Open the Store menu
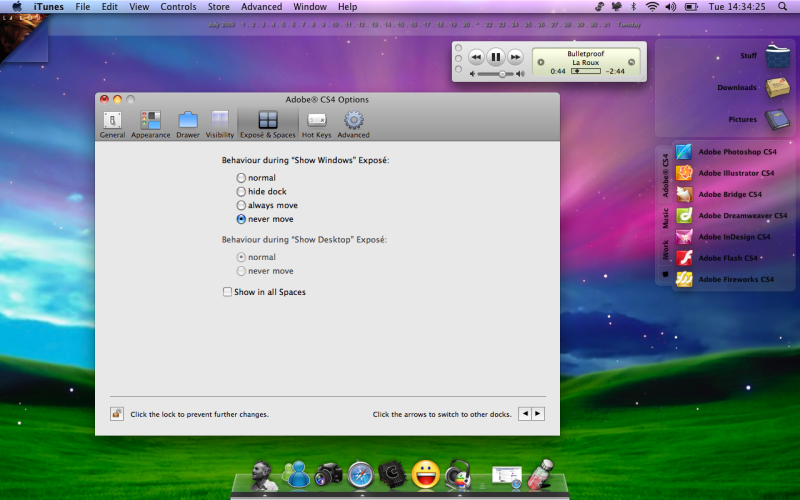Screen dimensions: 800x500 tap(218, 7)
